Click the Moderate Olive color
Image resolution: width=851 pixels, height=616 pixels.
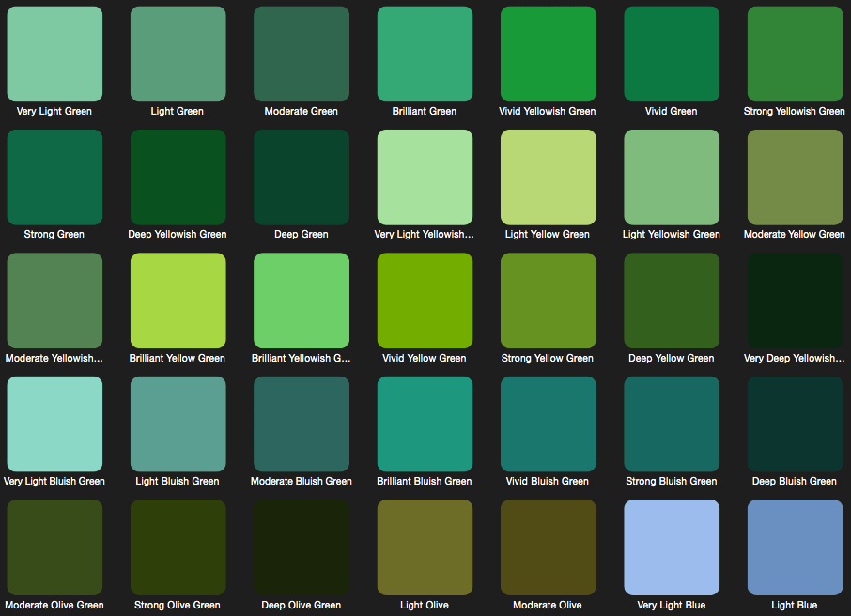pyautogui.click(x=548, y=547)
